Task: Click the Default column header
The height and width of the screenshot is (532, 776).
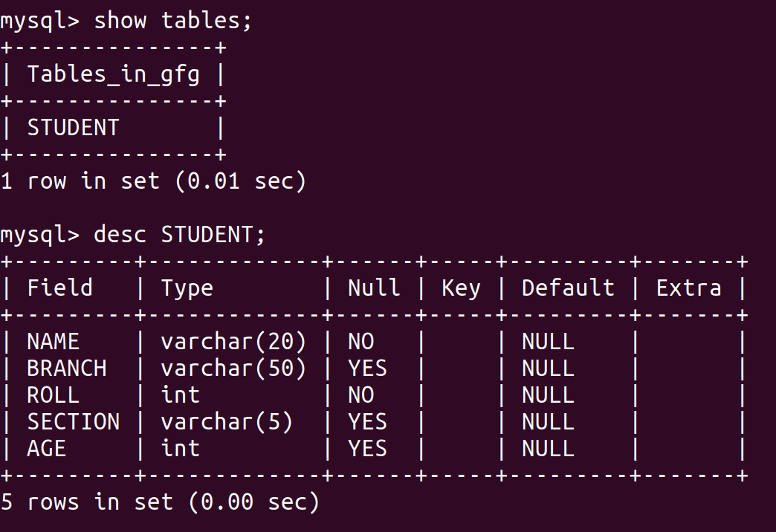Action: click(568, 288)
